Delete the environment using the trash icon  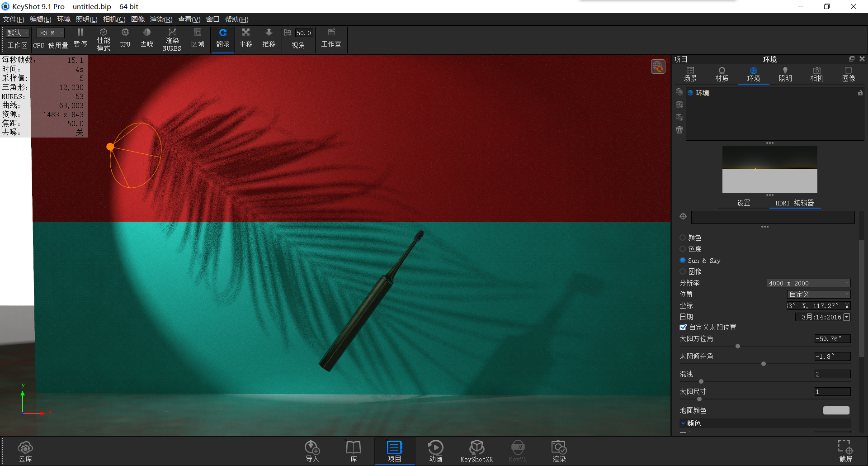(679, 130)
